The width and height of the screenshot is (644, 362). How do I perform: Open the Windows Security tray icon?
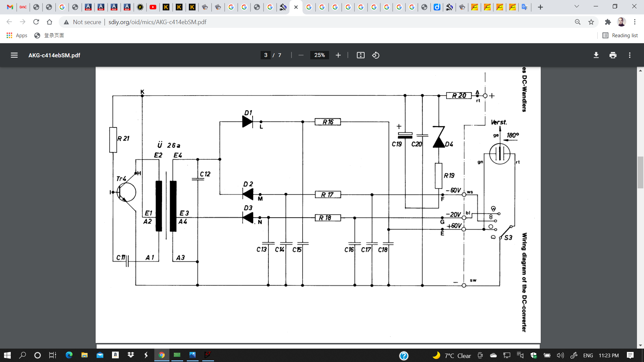pos(534,355)
